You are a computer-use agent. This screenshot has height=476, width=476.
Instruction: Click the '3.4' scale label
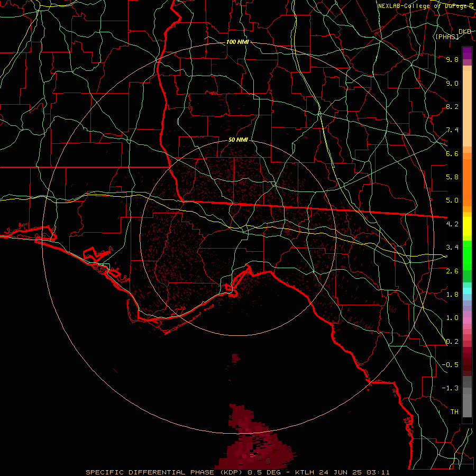click(452, 248)
